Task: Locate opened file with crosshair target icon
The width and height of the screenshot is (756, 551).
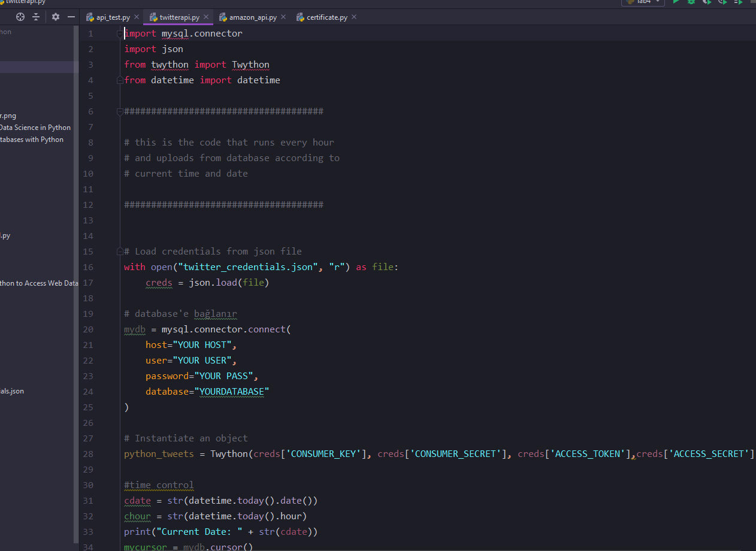Action: click(20, 17)
